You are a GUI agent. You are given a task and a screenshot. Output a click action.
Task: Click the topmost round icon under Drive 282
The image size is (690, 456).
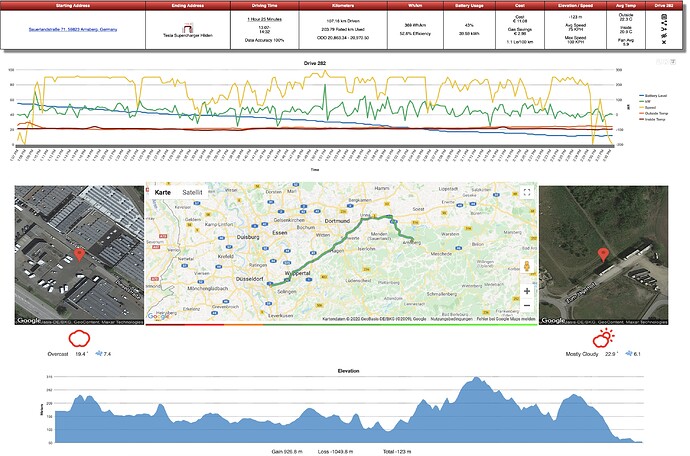click(x=664, y=17)
